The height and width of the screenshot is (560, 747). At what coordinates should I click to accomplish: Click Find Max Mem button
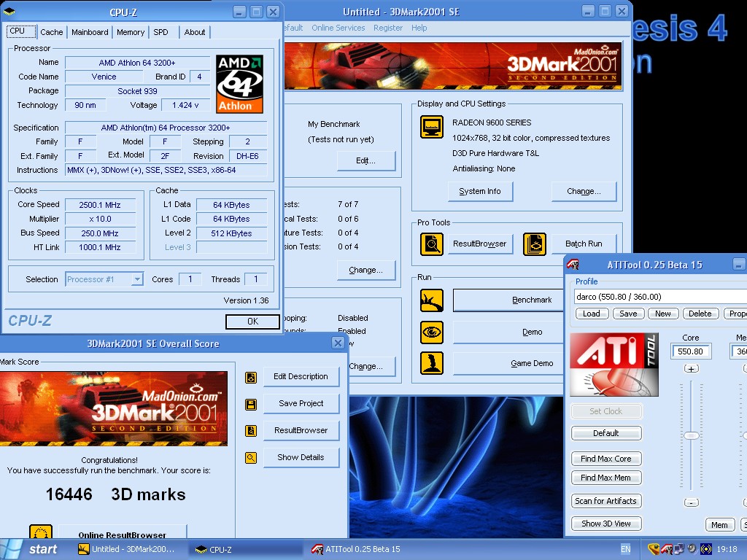(x=606, y=478)
